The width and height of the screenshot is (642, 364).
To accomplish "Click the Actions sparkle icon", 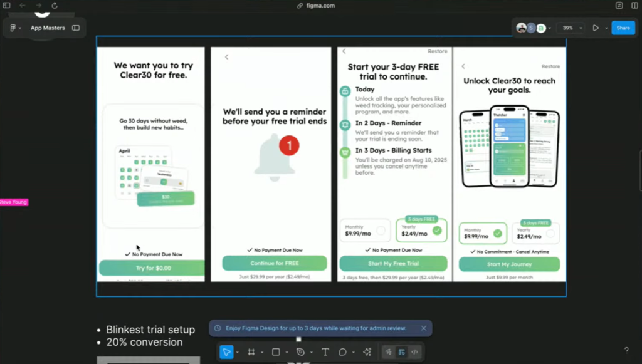I will point(367,351).
